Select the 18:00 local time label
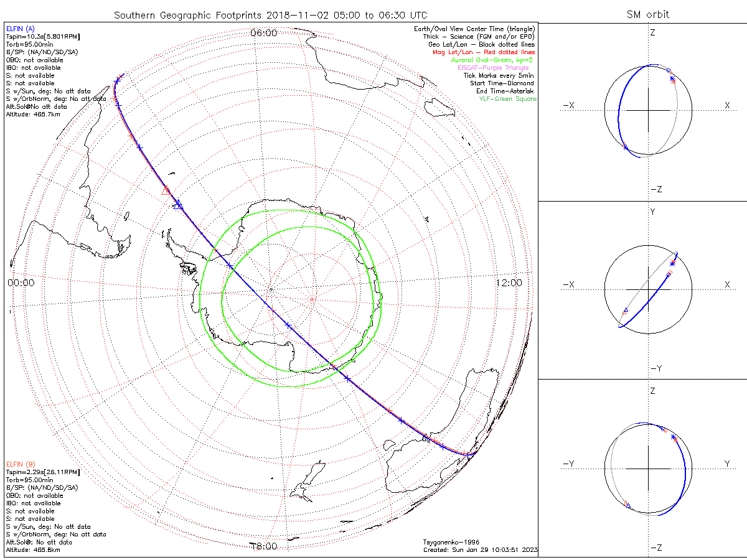 264,546
